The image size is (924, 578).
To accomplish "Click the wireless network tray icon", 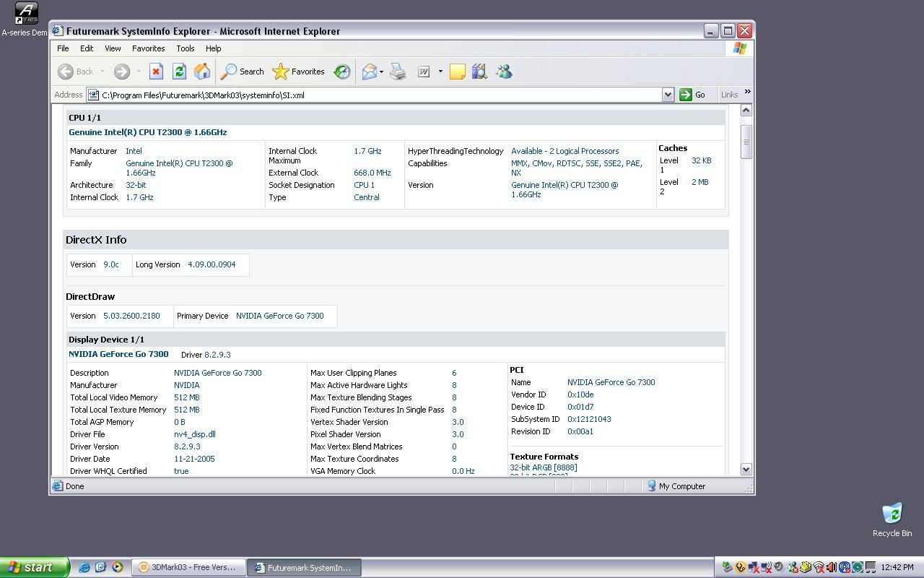I will coord(819,567).
